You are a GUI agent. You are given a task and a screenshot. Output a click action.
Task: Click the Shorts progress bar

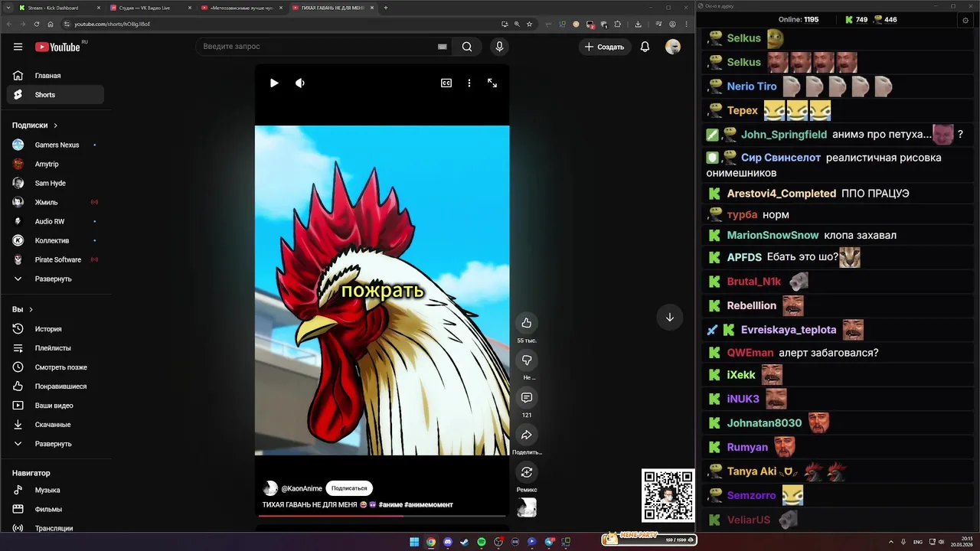pos(382,516)
